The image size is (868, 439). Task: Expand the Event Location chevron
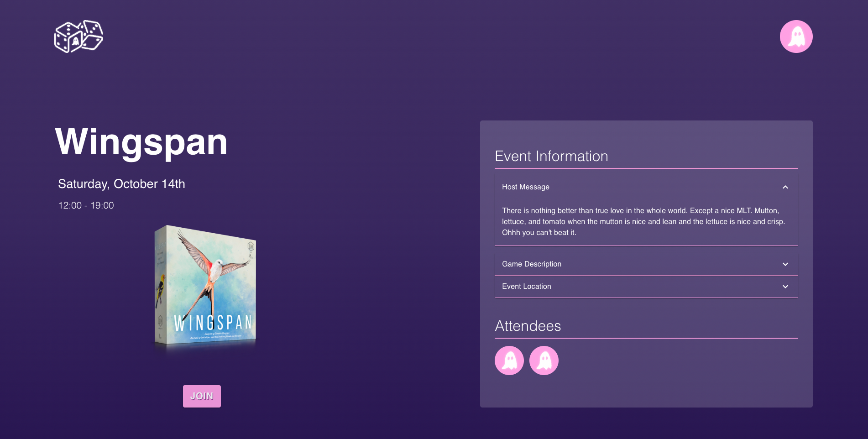(x=785, y=287)
